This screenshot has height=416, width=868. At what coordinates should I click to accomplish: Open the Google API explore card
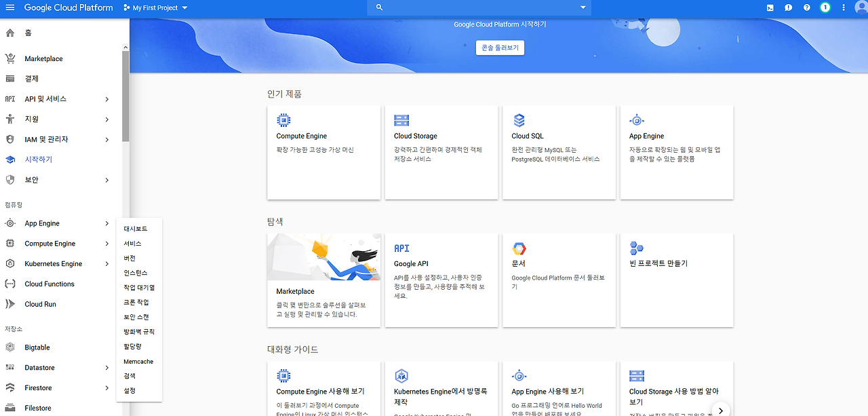point(441,280)
